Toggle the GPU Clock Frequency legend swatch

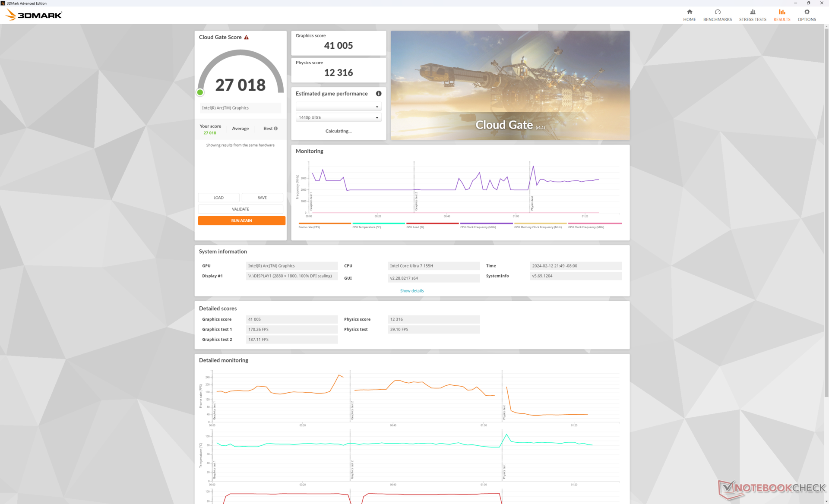click(x=595, y=223)
